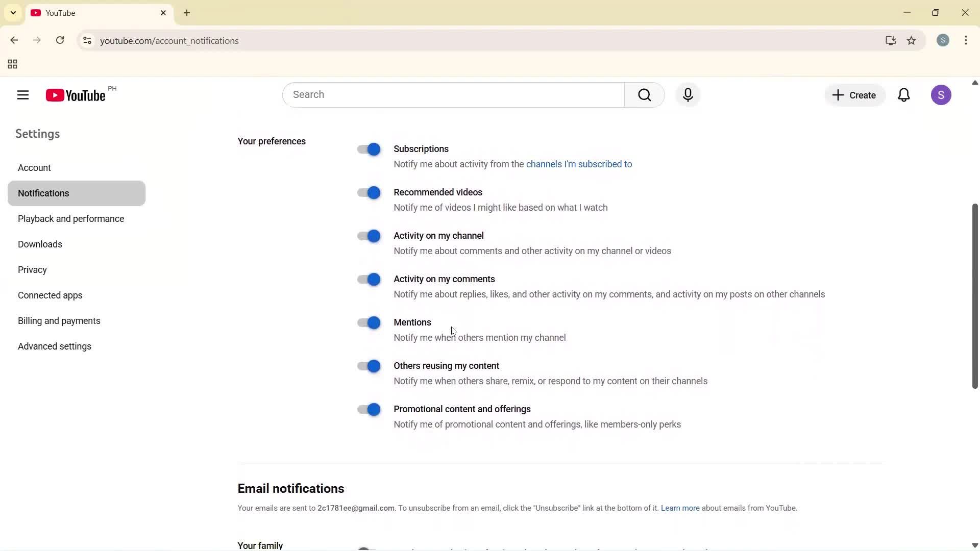Open the channels I'm subscribed to link
Screen dimensions: 980x551
pyautogui.click(x=579, y=164)
